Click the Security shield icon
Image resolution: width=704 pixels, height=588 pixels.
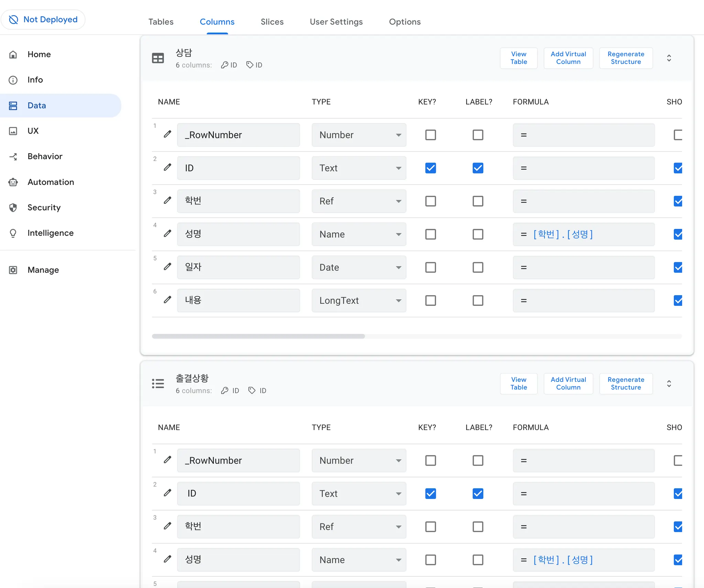pos(13,208)
